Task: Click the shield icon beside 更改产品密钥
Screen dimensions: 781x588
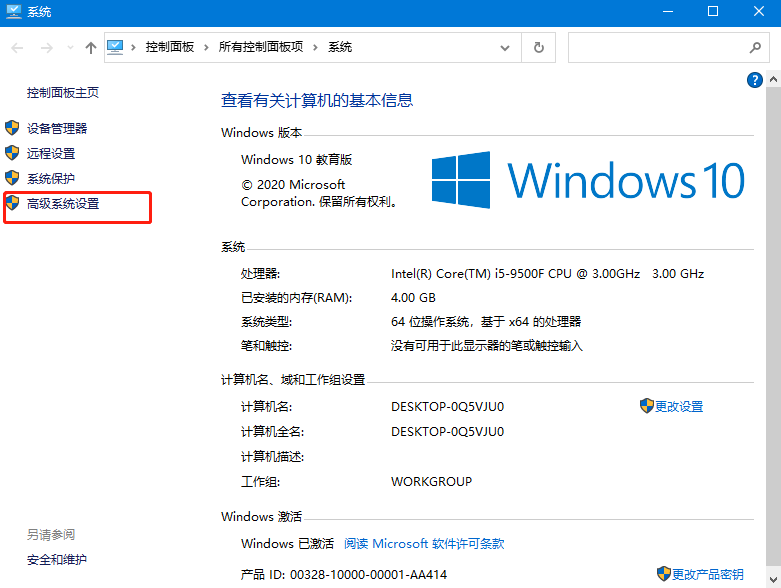Action: click(x=663, y=574)
